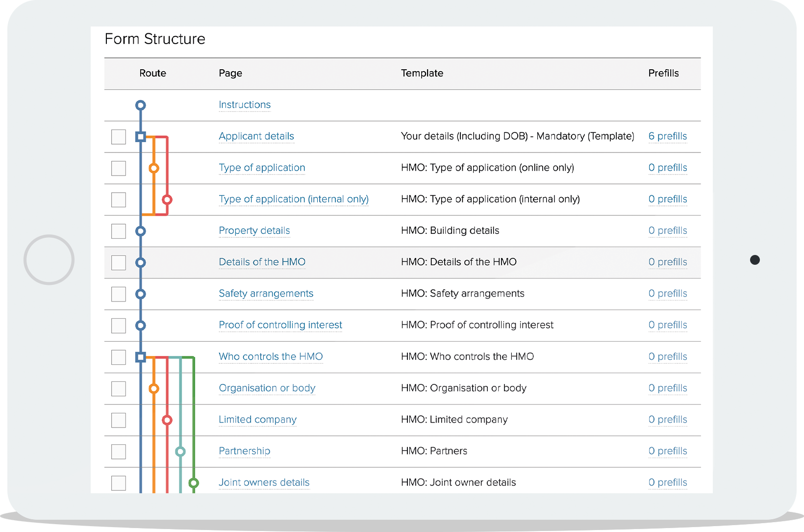The width and height of the screenshot is (804, 532).
Task: Open Proof of controlling interest page
Action: (x=280, y=325)
